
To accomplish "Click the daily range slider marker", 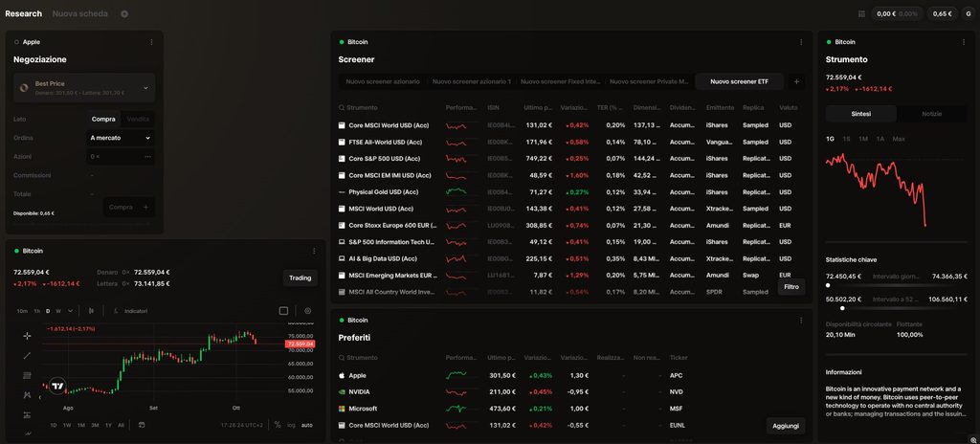I will pos(828,285).
